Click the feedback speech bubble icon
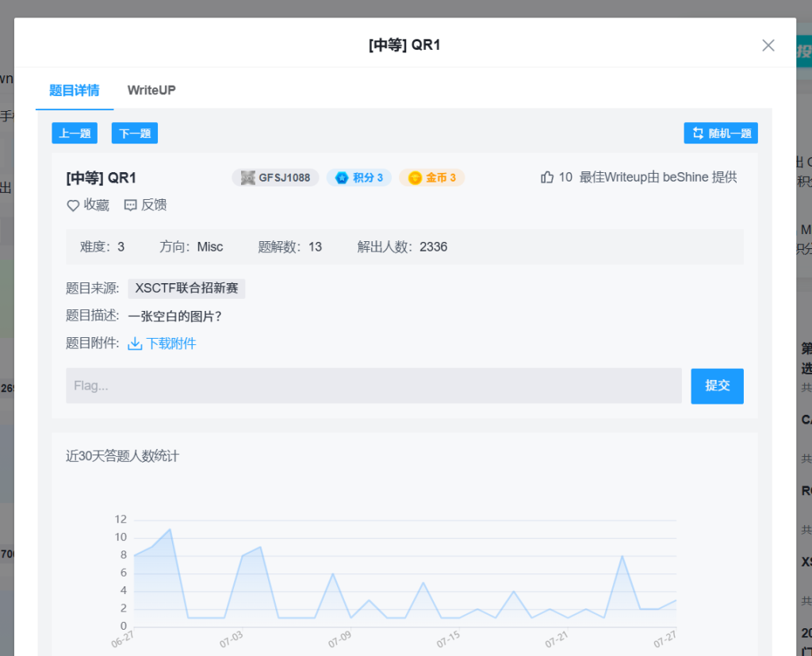 coord(131,205)
